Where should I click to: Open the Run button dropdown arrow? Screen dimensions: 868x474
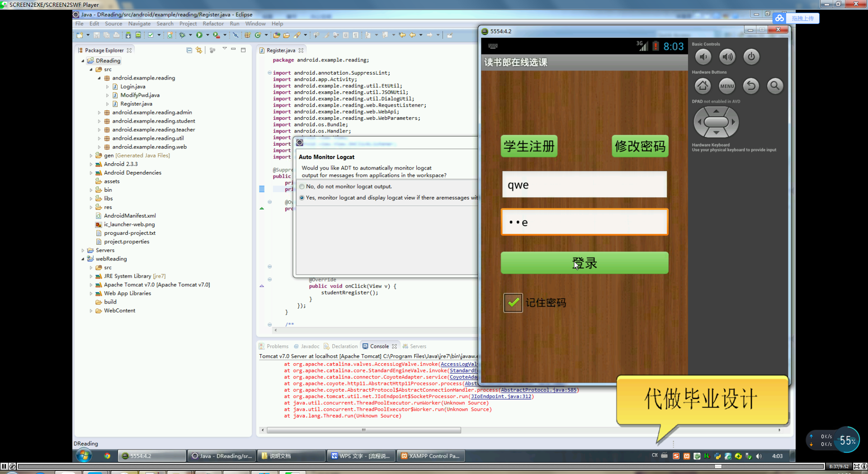click(208, 35)
